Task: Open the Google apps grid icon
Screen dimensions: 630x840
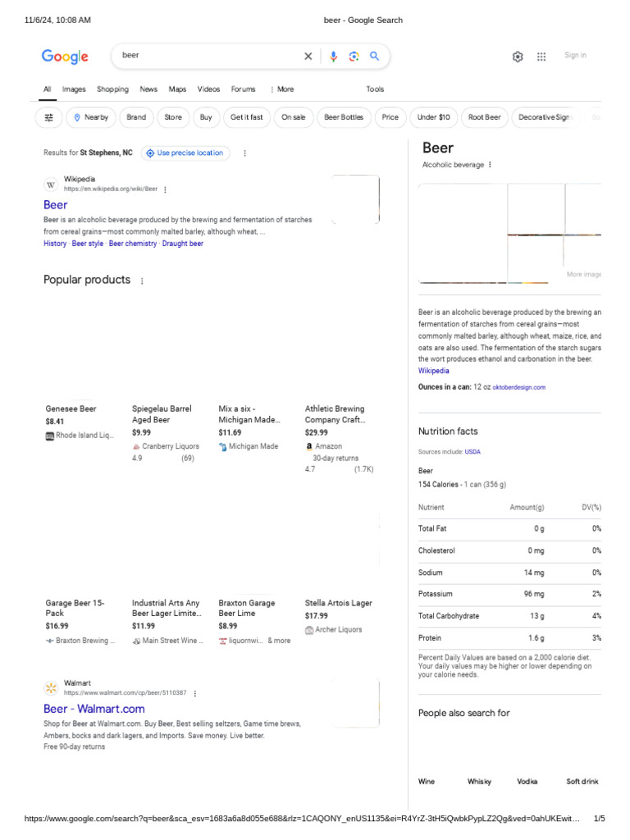Action: coord(541,57)
